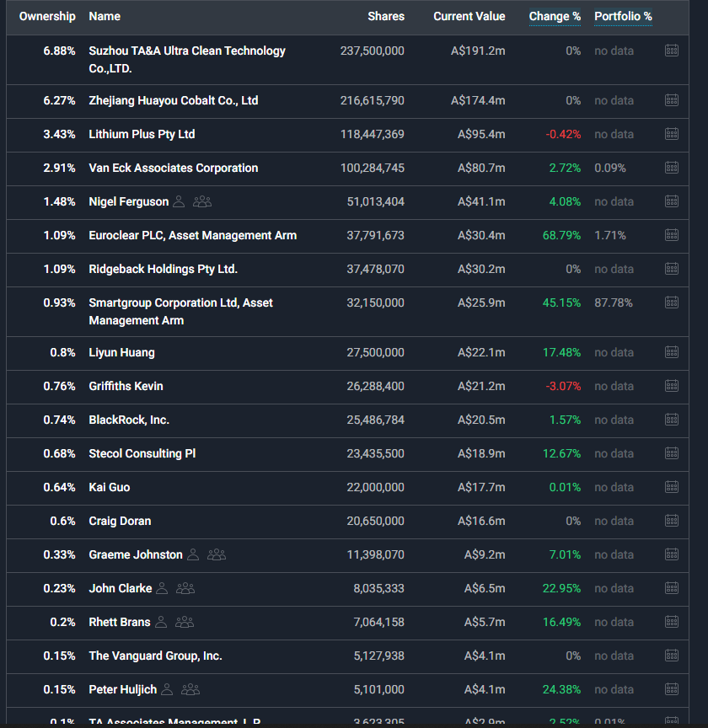Click Ridgeback Holdings Pty Ltd. name
The image size is (708, 728).
tap(163, 269)
